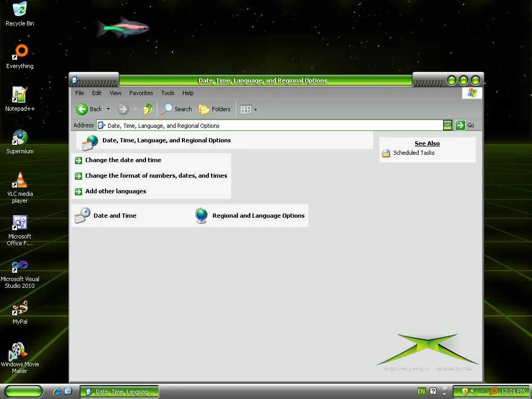Click the second Quick Launch browser icon
The height and width of the screenshot is (399, 532).
tap(68, 391)
